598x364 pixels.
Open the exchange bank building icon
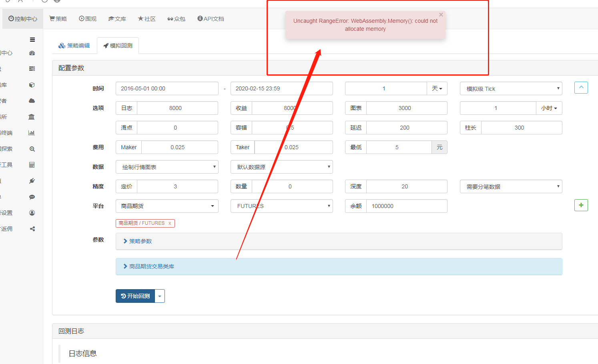(32, 117)
